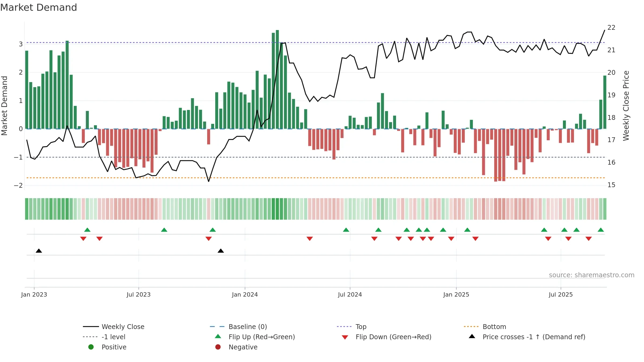Image resolution: width=644 pixels, height=362 pixels.
Task: Click the green Flip Up legend triangle
Action: coord(218,336)
